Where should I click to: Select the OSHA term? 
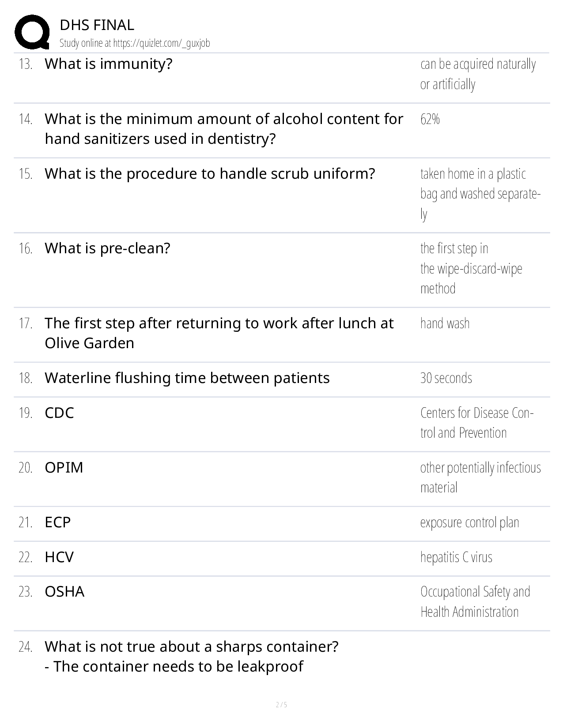click(x=64, y=592)
